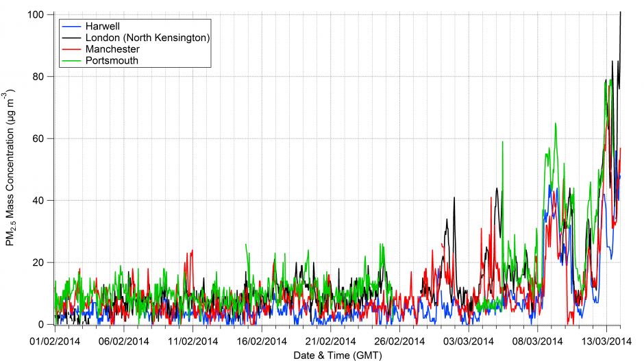Click the 26/02/2014 x-axis date label
The width and height of the screenshot is (644, 361).
pyautogui.click(x=399, y=342)
